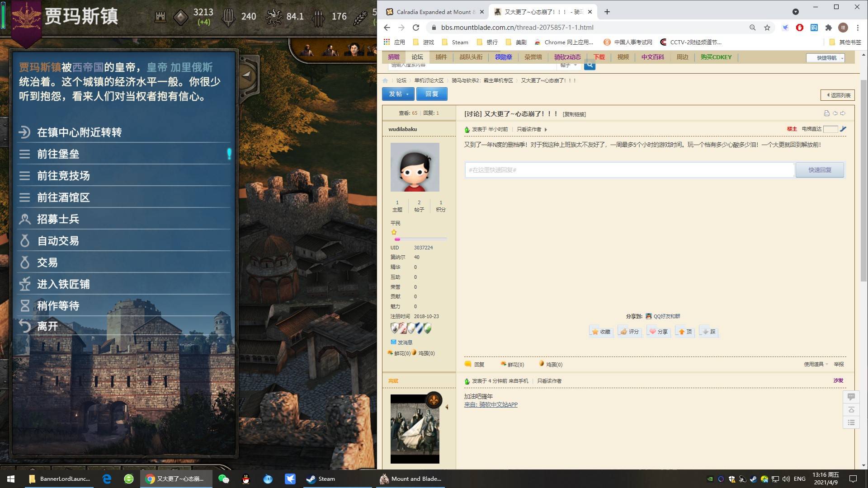Open the 交易 trade option

(123, 263)
